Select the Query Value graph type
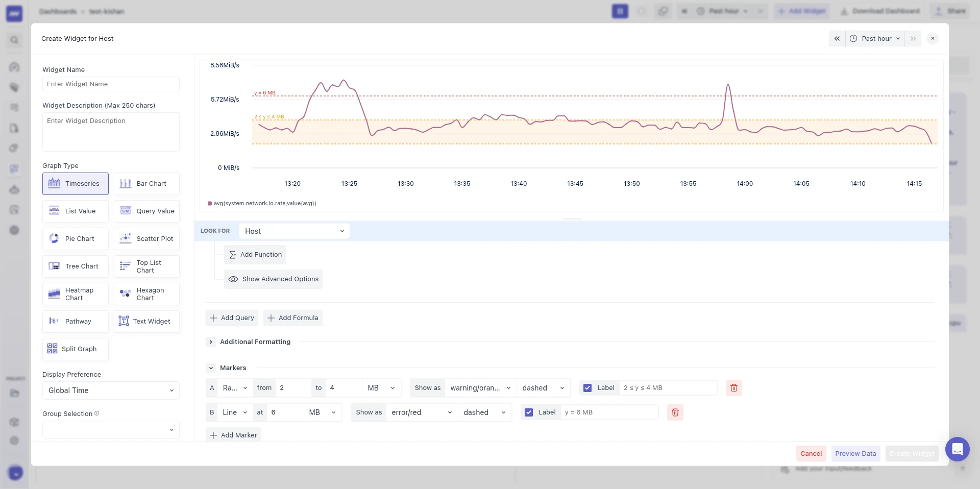This screenshot has width=980, height=489. click(146, 211)
